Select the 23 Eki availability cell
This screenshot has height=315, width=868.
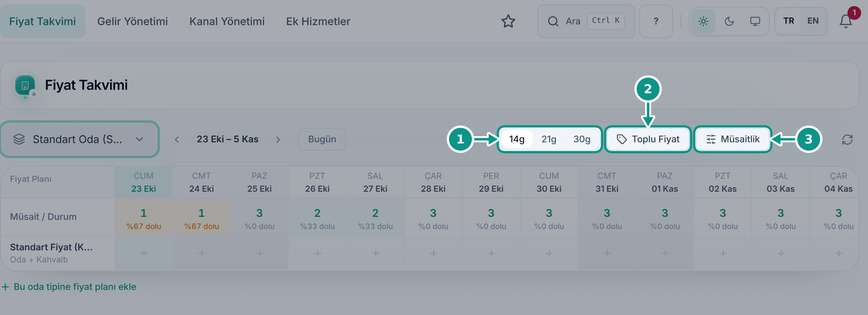pyautogui.click(x=144, y=217)
